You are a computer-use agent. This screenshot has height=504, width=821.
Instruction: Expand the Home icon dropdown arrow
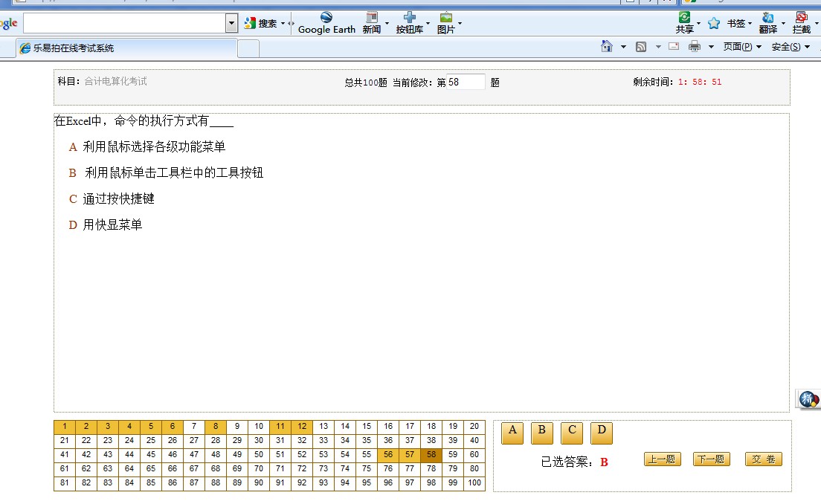[623, 47]
